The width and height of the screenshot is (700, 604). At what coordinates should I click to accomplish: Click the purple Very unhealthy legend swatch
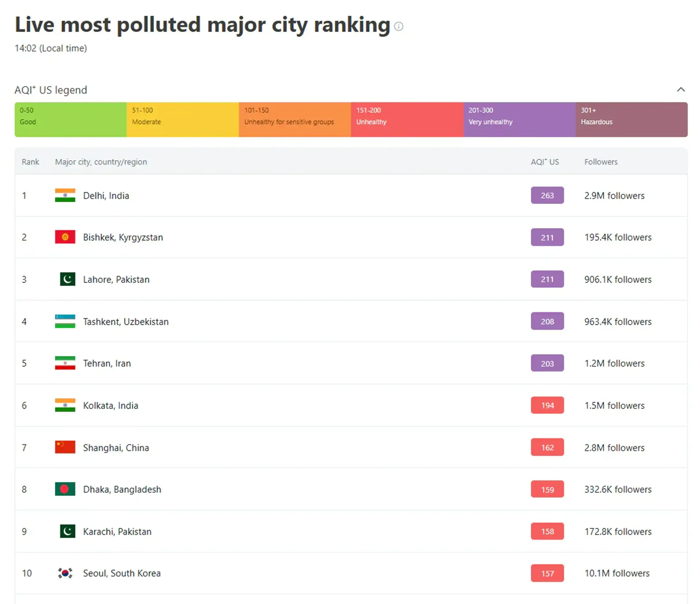pyautogui.click(x=519, y=120)
